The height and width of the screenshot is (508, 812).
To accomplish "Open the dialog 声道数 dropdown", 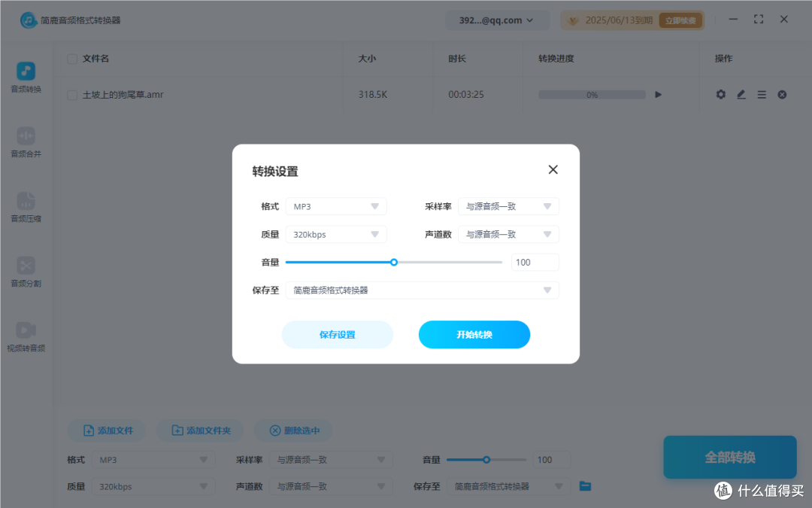I will (x=508, y=234).
